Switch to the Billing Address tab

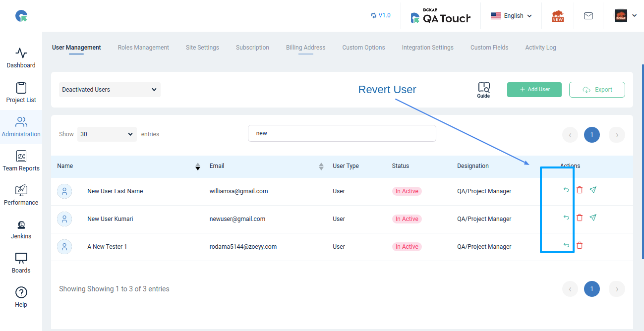coord(306,48)
